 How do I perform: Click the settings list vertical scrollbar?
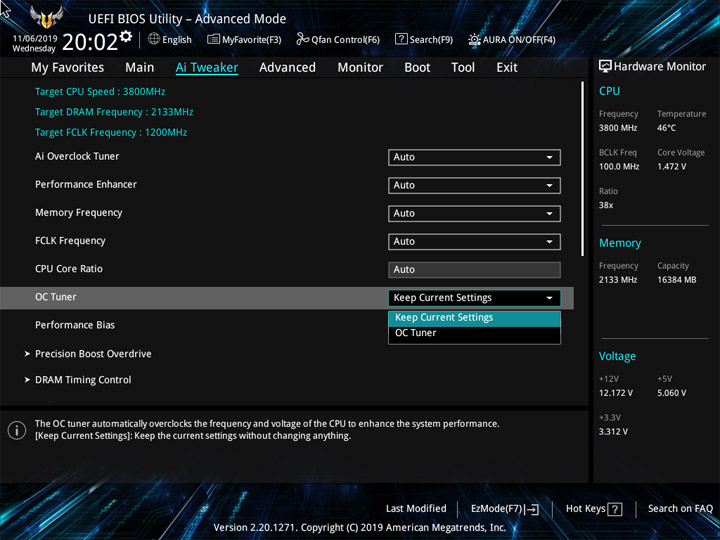click(x=583, y=169)
